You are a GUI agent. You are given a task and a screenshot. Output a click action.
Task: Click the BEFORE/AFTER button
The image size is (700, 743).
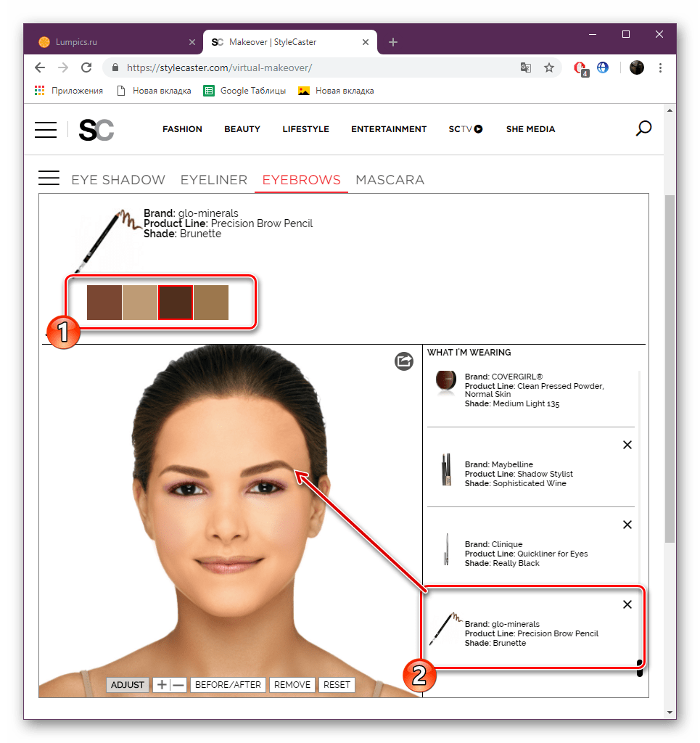click(x=228, y=684)
